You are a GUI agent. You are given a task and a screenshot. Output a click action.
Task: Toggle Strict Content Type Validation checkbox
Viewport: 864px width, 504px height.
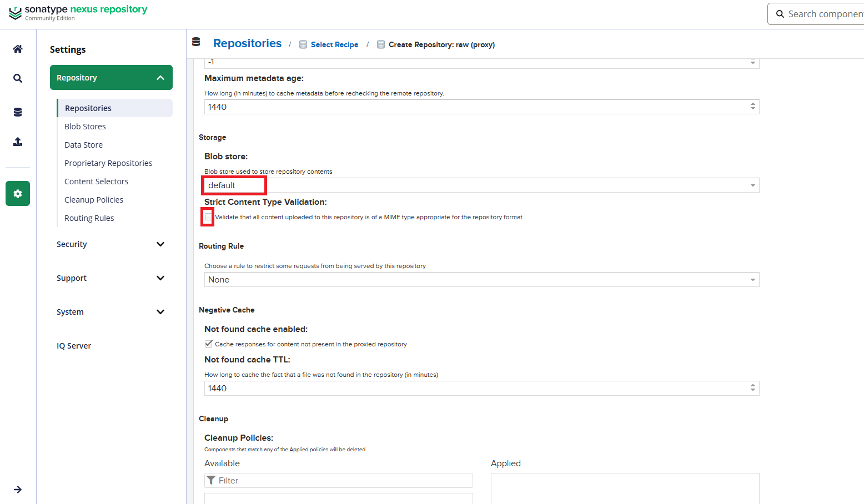pyautogui.click(x=208, y=217)
